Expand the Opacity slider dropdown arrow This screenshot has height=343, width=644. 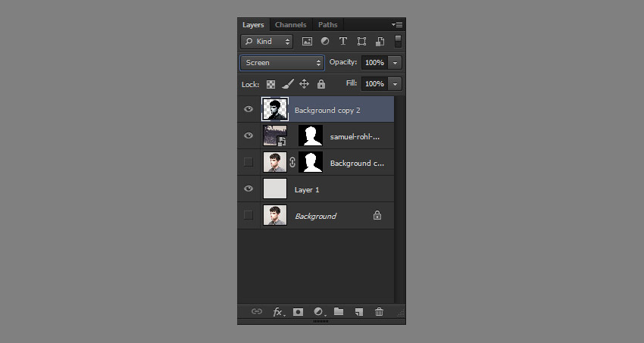(x=395, y=63)
